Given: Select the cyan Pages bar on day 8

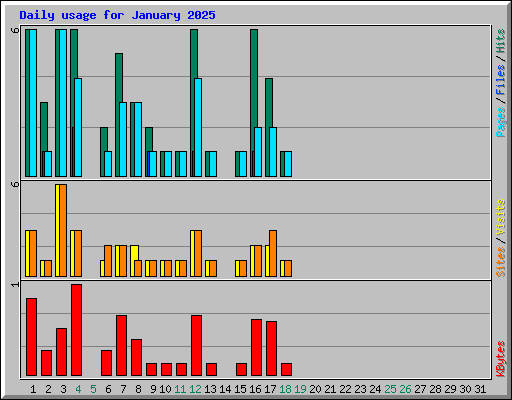Looking at the screenshot, I should click(138, 139).
